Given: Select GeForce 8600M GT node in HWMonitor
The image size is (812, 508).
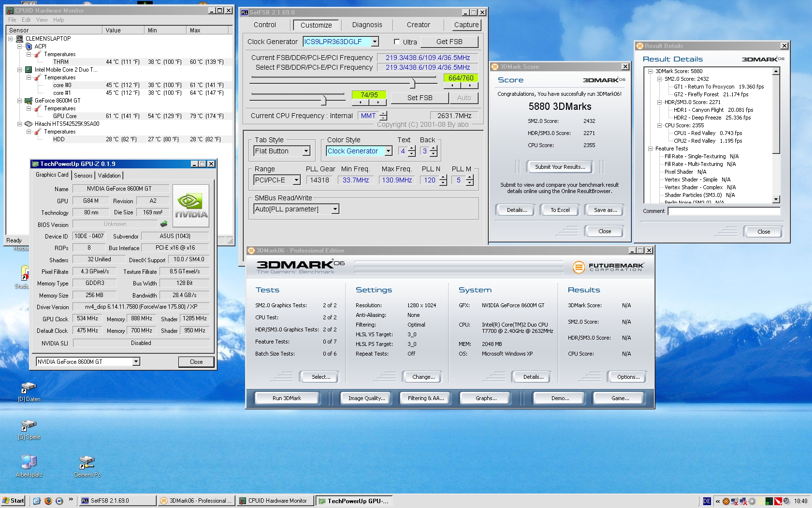Looking at the screenshot, I should pos(58,101).
